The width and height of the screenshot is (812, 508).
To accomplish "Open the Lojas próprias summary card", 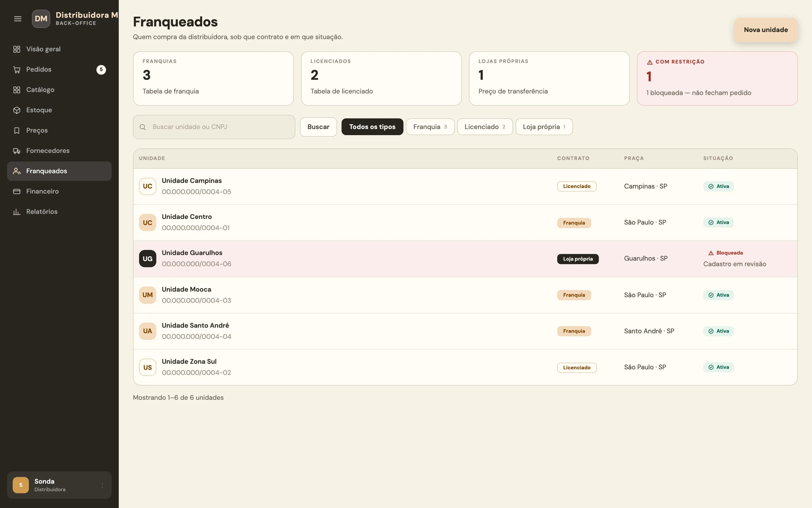I will tap(549, 79).
